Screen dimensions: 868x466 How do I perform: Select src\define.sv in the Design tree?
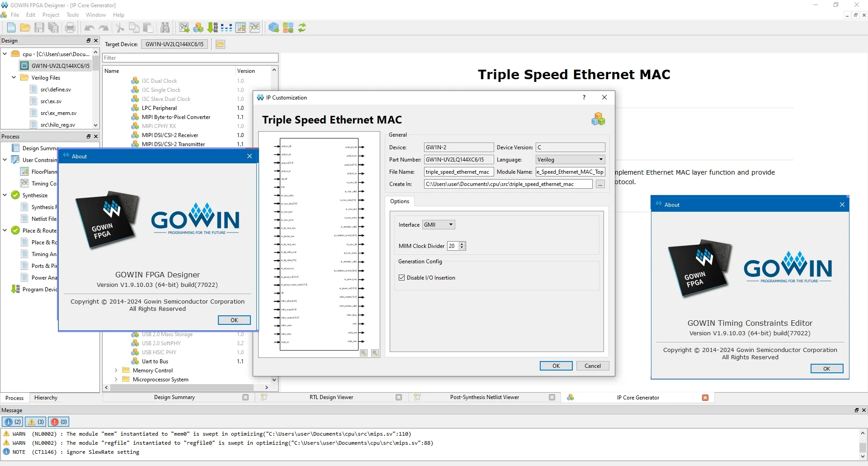tap(56, 90)
